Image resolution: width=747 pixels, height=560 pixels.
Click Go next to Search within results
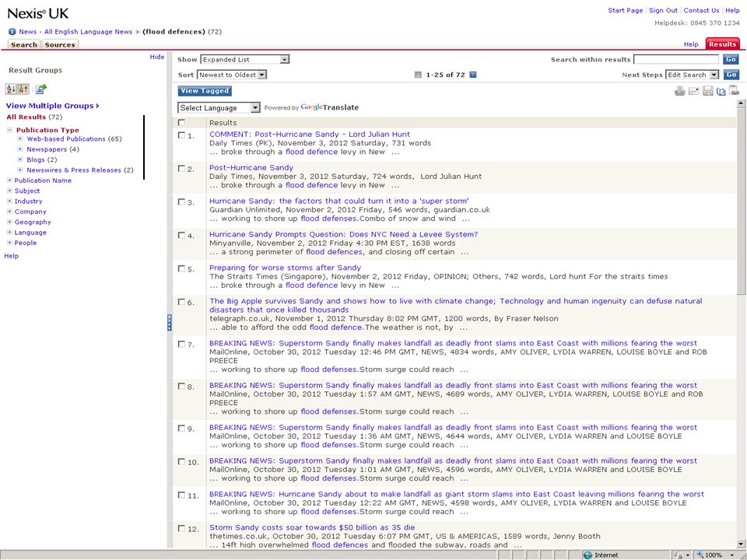tap(731, 60)
